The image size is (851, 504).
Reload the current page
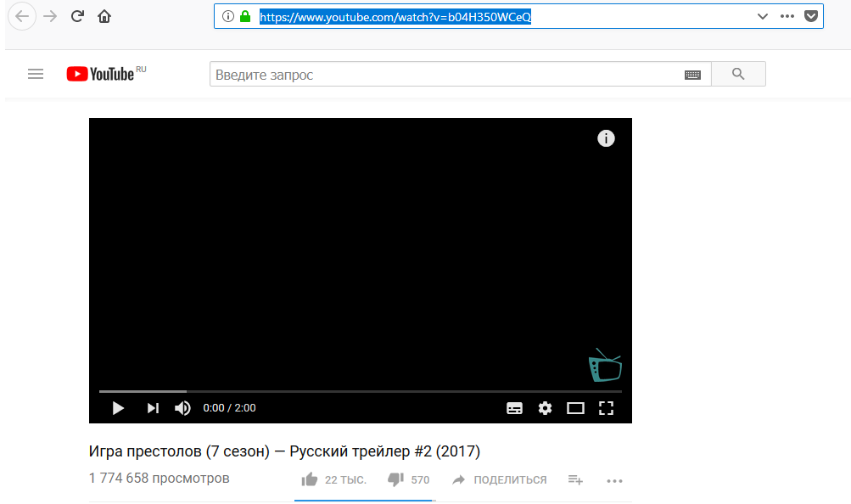(x=77, y=16)
